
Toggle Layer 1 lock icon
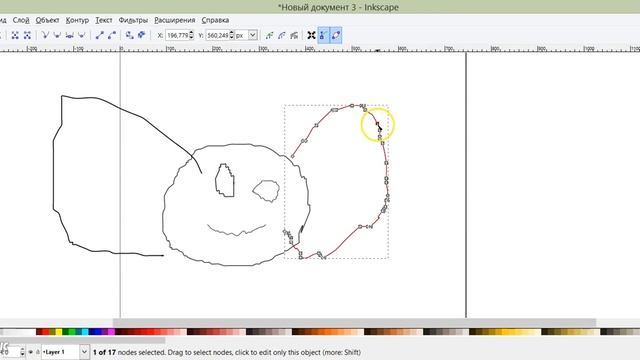pos(37,352)
